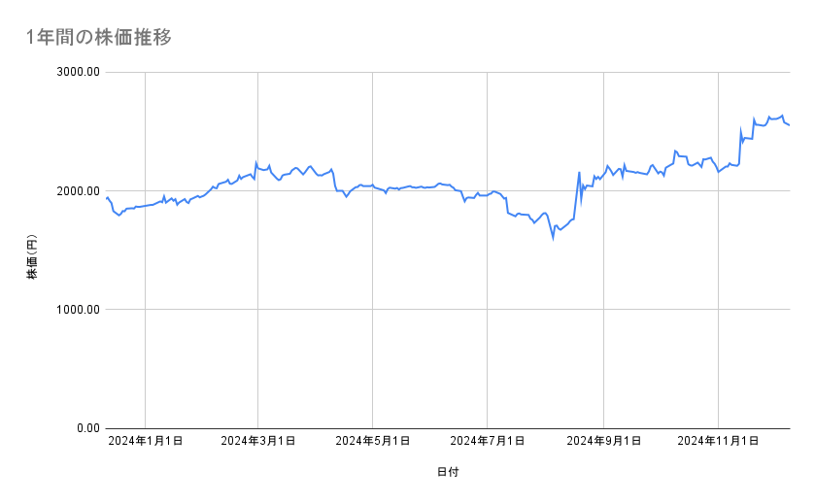Click the 2024年7月1日 date label

pyautogui.click(x=487, y=442)
